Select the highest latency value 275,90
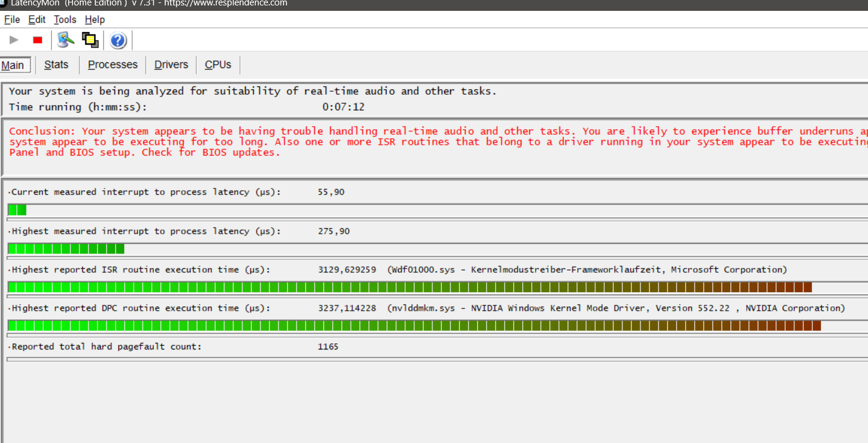 (334, 231)
